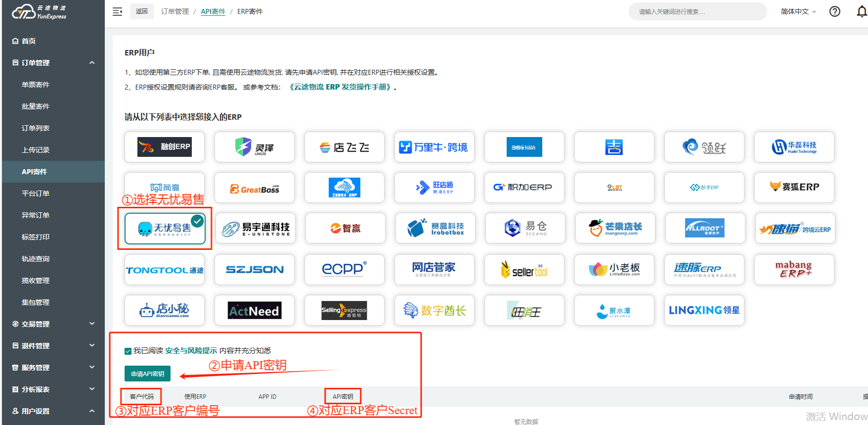Choose the 芒果店长 ERP logo tile
The height and width of the screenshot is (425, 868).
coord(615,228)
